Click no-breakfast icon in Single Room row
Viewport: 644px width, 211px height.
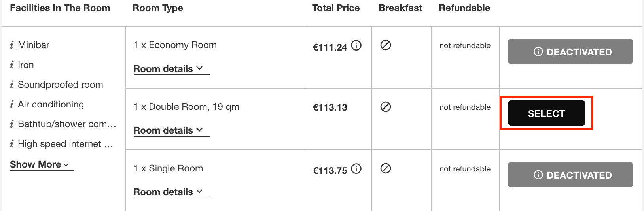[x=386, y=168]
